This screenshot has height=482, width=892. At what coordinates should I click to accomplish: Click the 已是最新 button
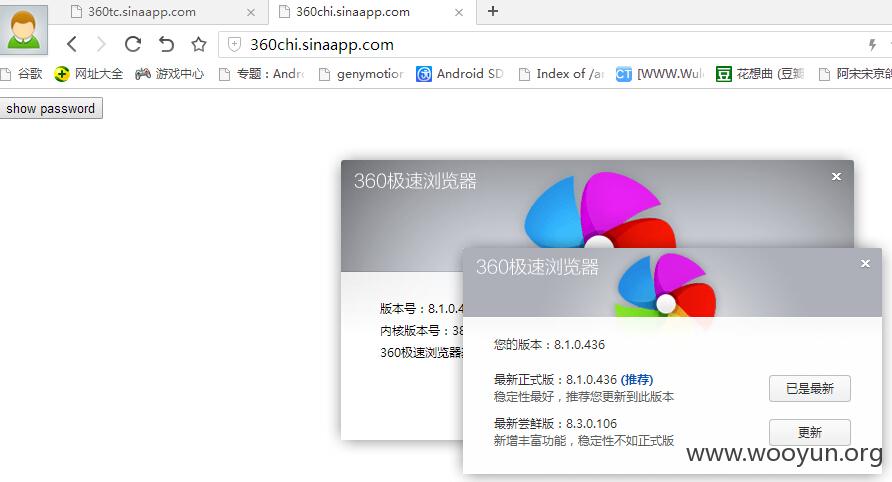pos(810,389)
